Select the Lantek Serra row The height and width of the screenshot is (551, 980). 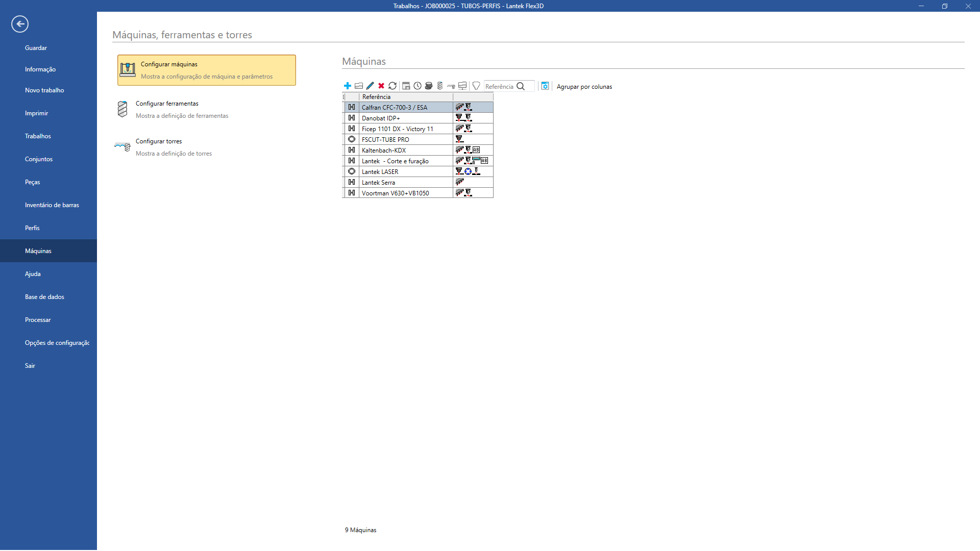(x=418, y=182)
